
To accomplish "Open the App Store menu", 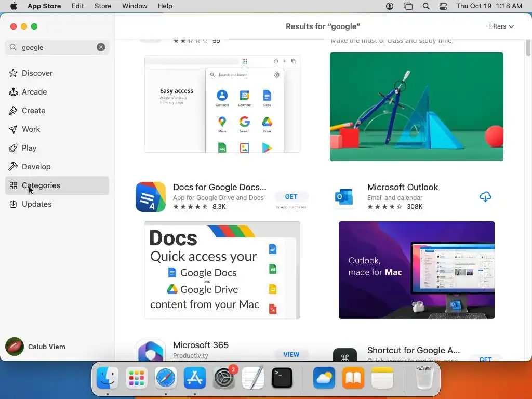I will [44, 6].
